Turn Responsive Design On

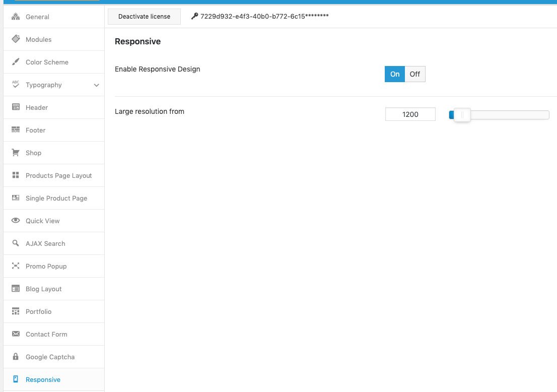coord(395,74)
